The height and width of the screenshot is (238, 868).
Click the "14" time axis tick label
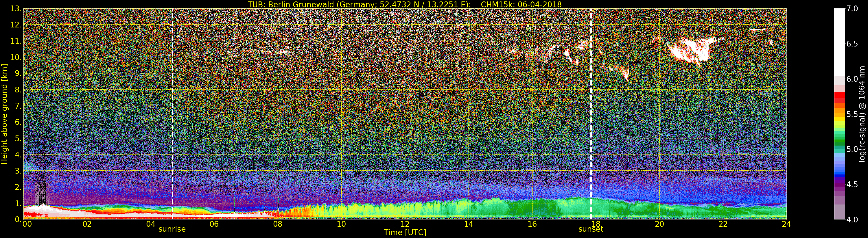coord(468,224)
